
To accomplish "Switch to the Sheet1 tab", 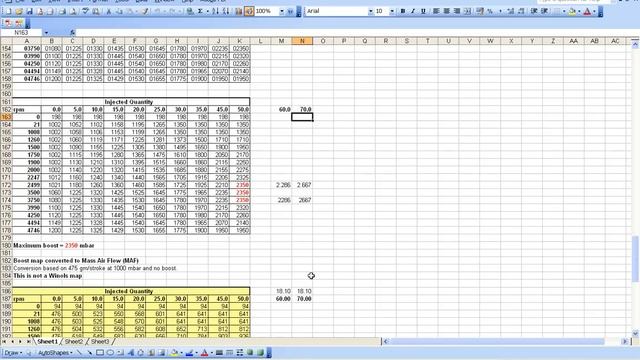I will 47,341.
